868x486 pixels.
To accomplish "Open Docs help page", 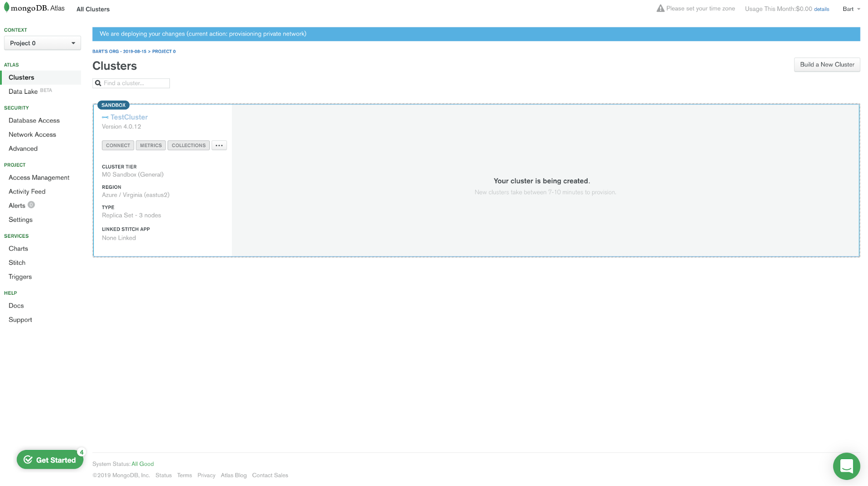I will click(x=16, y=305).
